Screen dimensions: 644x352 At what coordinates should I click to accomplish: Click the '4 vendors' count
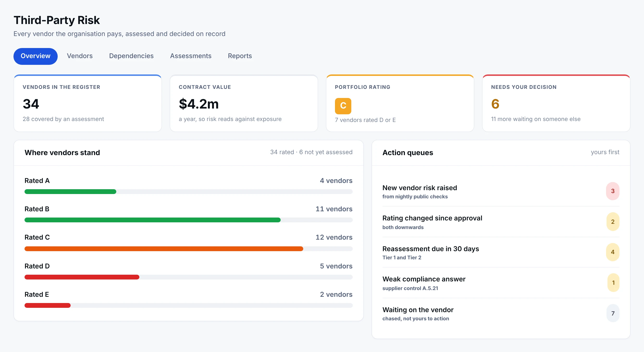tap(336, 181)
